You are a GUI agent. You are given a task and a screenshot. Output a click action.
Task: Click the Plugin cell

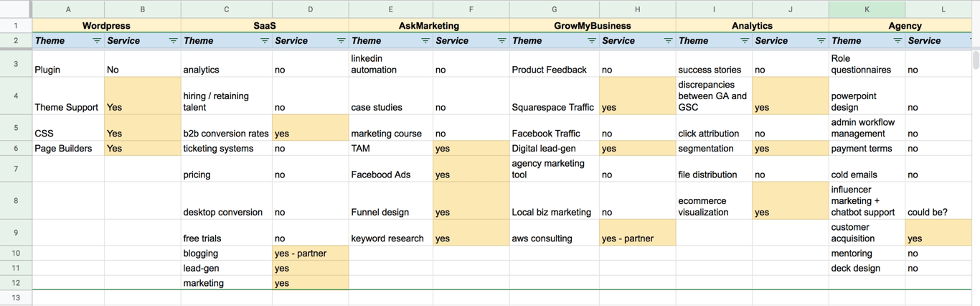(x=68, y=63)
